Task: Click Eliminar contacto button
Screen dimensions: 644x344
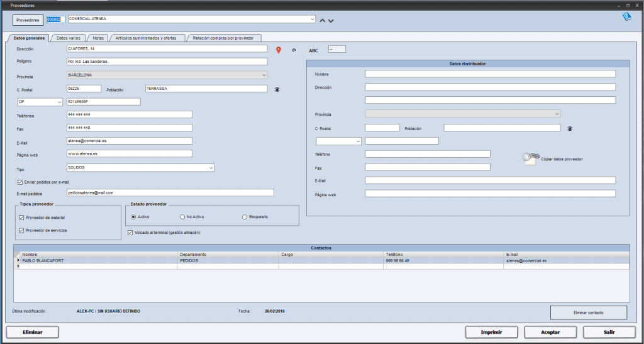Action: 589,313
